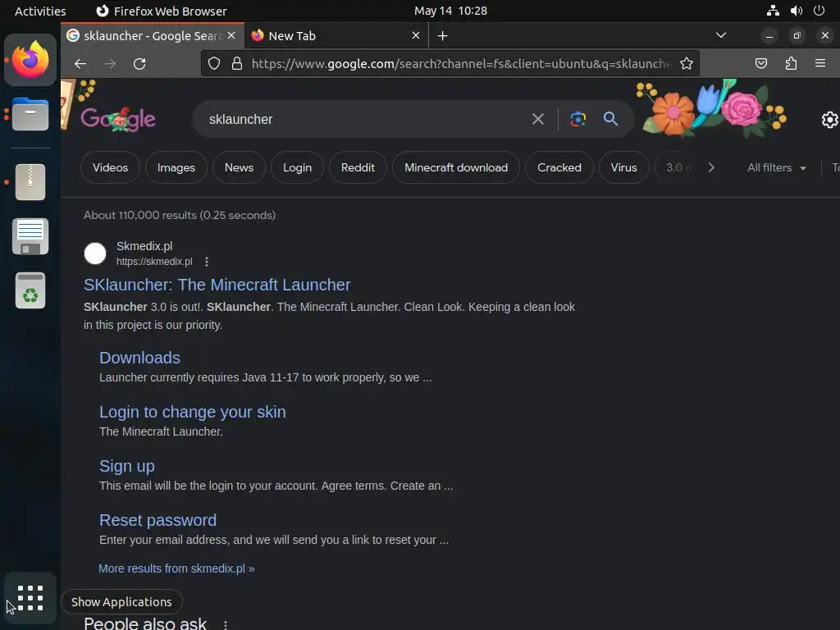Click the About 110,000 results text
The image size is (840, 630).
pos(180,215)
